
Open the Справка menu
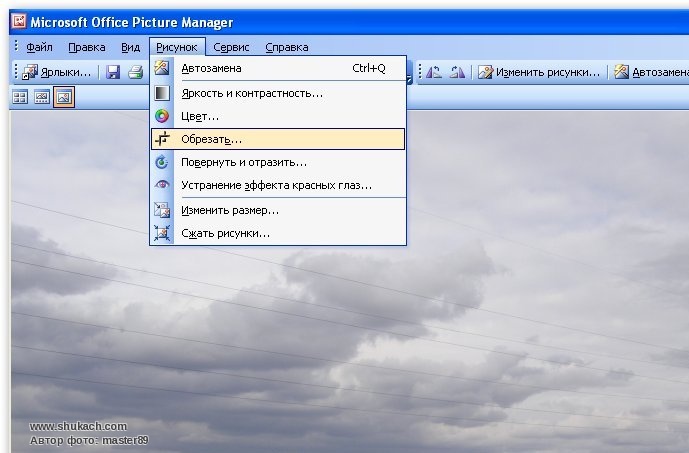(286, 47)
